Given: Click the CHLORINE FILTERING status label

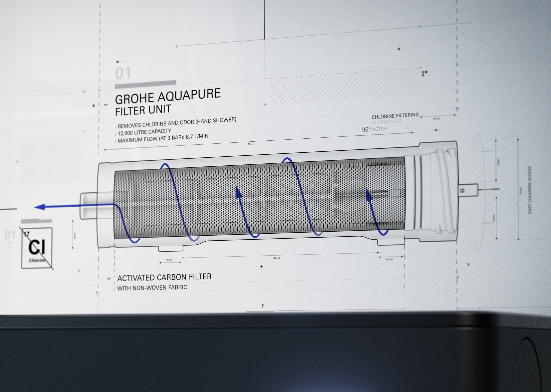Looking at the screenshot, I should [395, 116].
